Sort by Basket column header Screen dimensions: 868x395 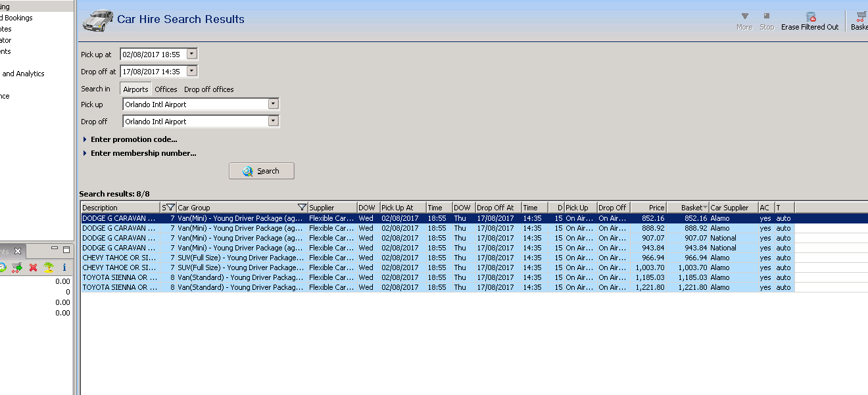(x=688, y=208)
